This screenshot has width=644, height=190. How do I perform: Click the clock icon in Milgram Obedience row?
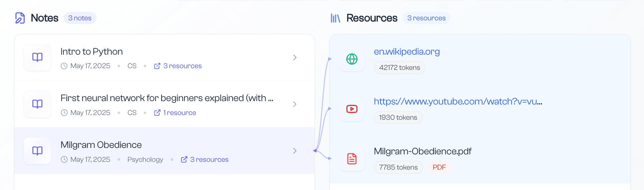pos(64,159)
